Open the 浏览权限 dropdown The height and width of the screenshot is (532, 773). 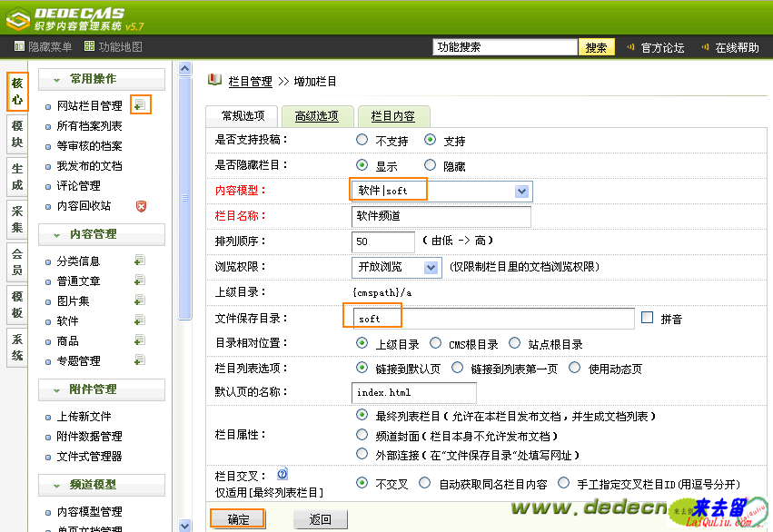point(431,268)
